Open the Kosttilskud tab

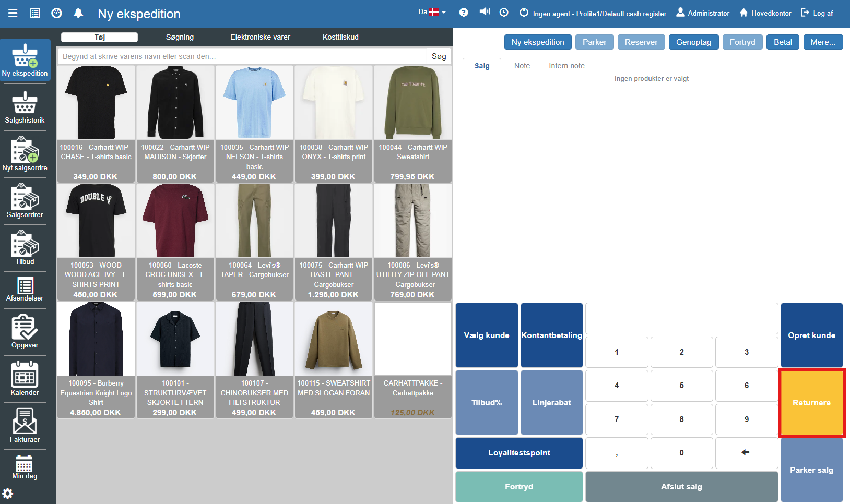(x=340, y=37)
